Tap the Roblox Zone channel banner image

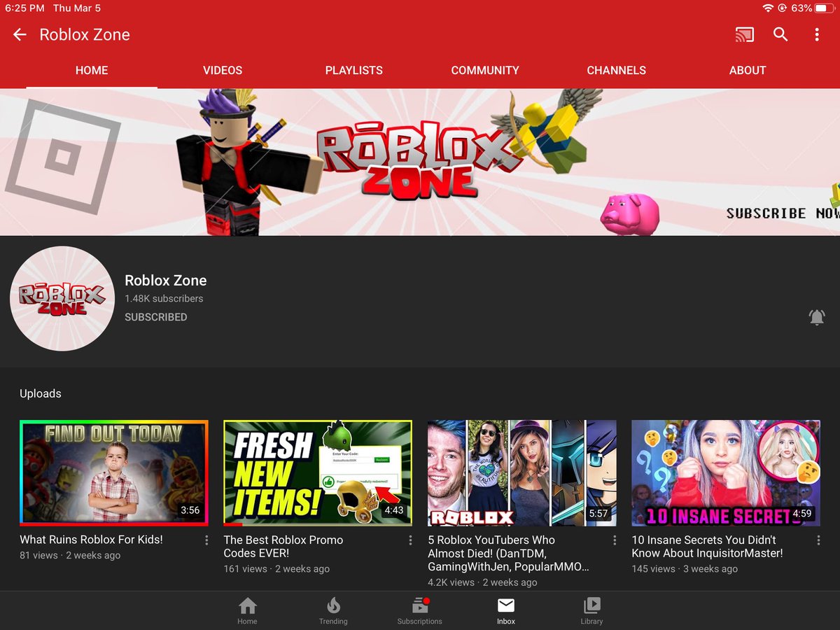[x=420, y=162]
